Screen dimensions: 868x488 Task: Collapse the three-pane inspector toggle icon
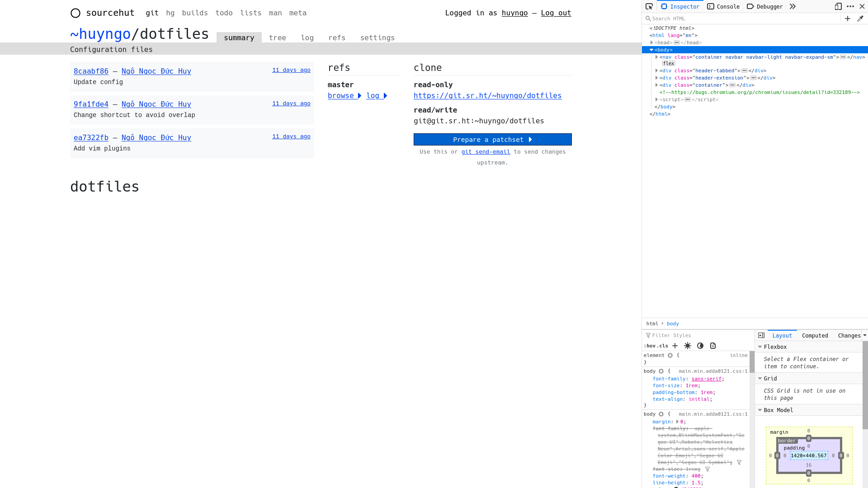[761, 335]
